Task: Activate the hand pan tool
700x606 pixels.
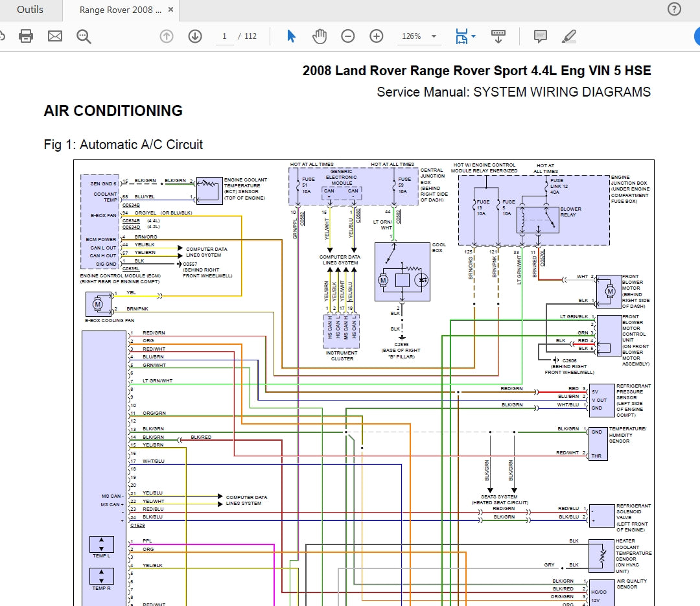Action: (320, 36)
